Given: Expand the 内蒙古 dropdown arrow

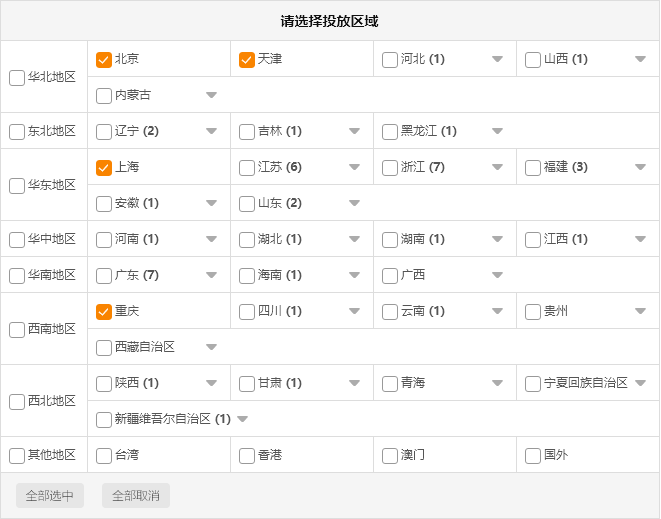Looking at the screenshot, I should pyautogui.click(x=211, y=95).
